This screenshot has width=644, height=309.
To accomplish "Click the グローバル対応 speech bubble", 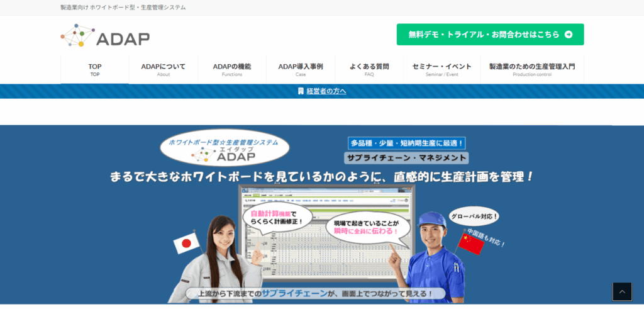I will 474,216.
